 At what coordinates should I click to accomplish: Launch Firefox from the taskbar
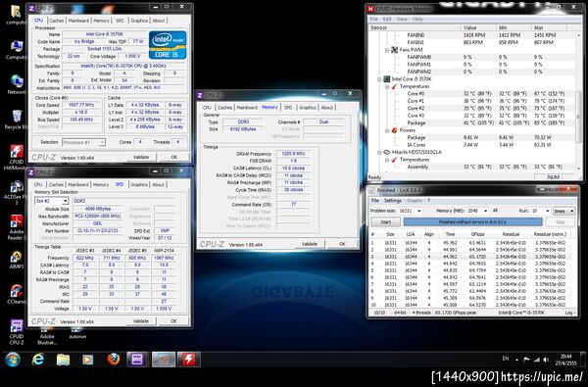click(114, 360)
